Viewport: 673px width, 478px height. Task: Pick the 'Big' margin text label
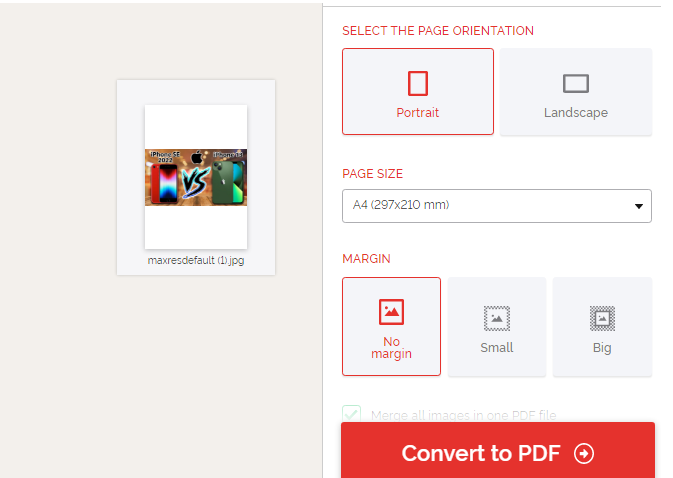602,348
